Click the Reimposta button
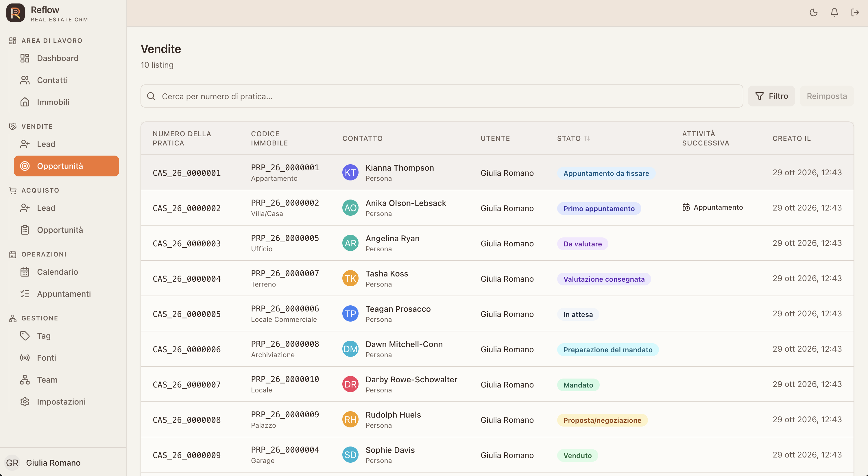This screenshot has width=868, height=476. point(827,96)
